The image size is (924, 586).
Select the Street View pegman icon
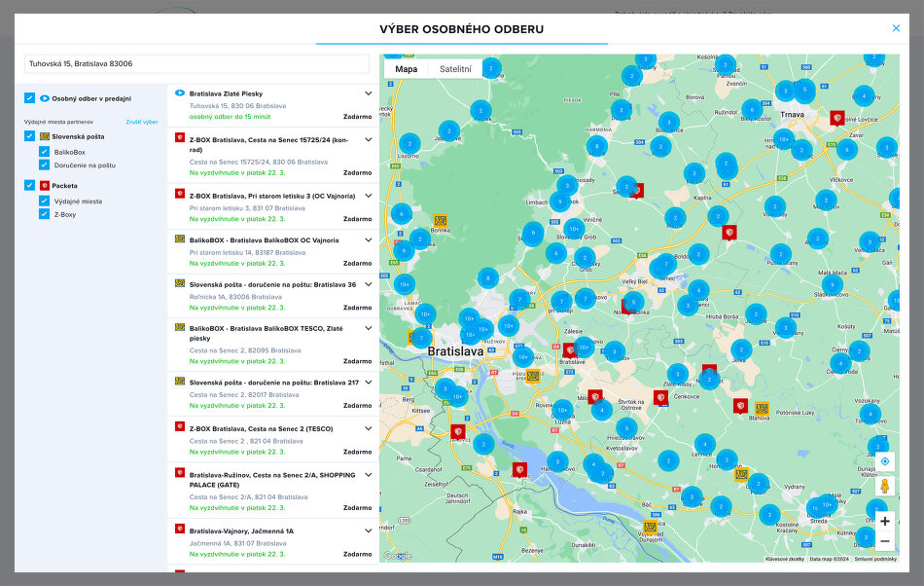click(x=883, y=487)
